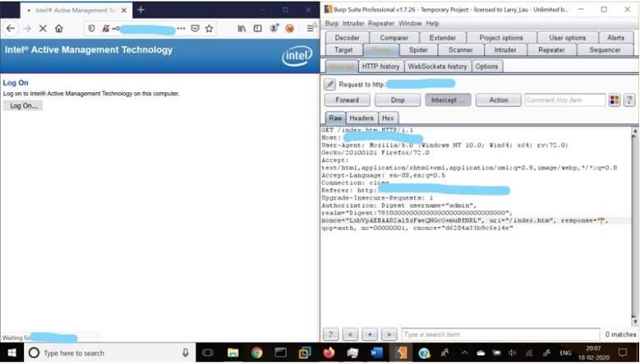Viewport: 640px width, 364px height.
Task: Open Help menu in Burp
Action: (433, 23)
